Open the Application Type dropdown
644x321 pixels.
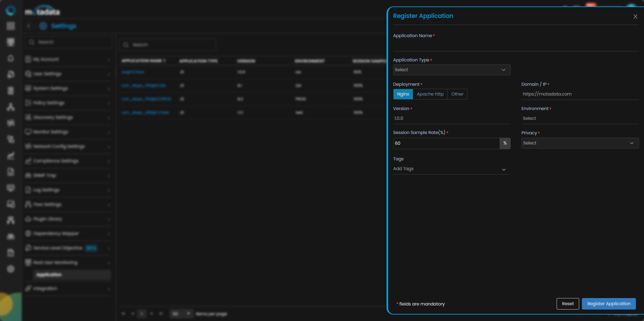point(452,70)
